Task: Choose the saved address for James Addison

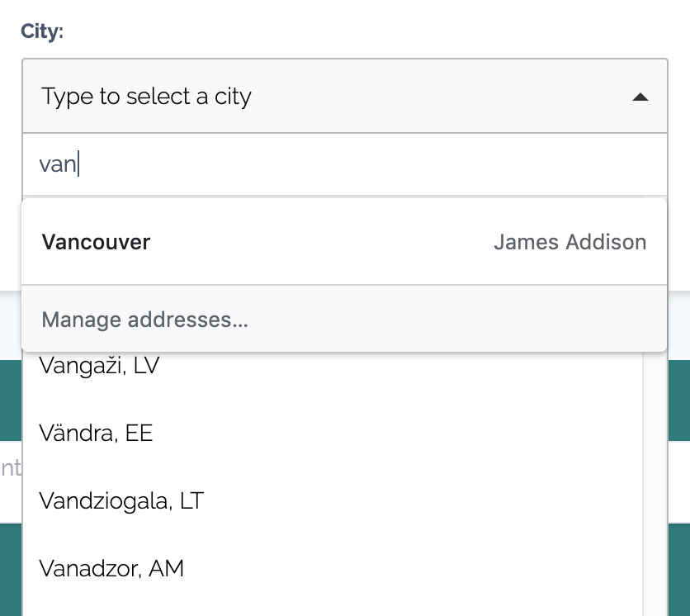Action: coord(569,242)
